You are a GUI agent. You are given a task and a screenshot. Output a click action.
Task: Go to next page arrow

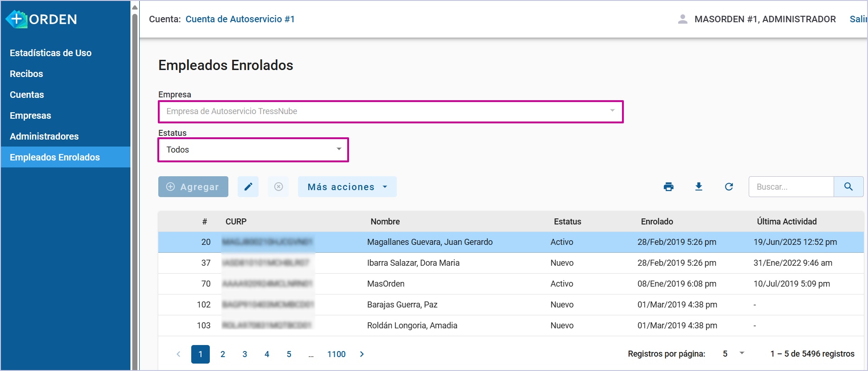pos(362,354)
